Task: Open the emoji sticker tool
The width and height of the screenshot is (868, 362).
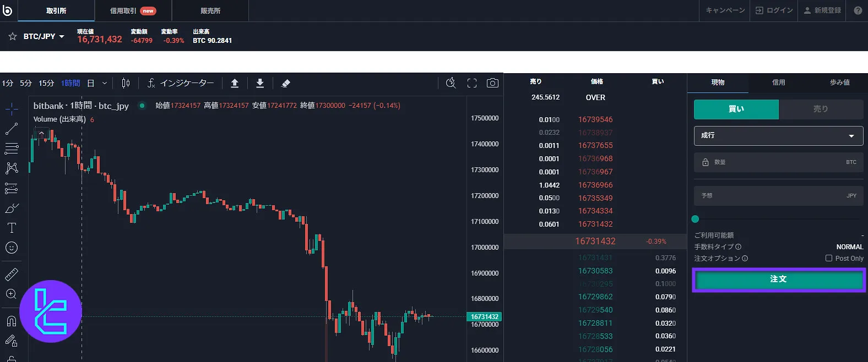Action: click(12, 248)
